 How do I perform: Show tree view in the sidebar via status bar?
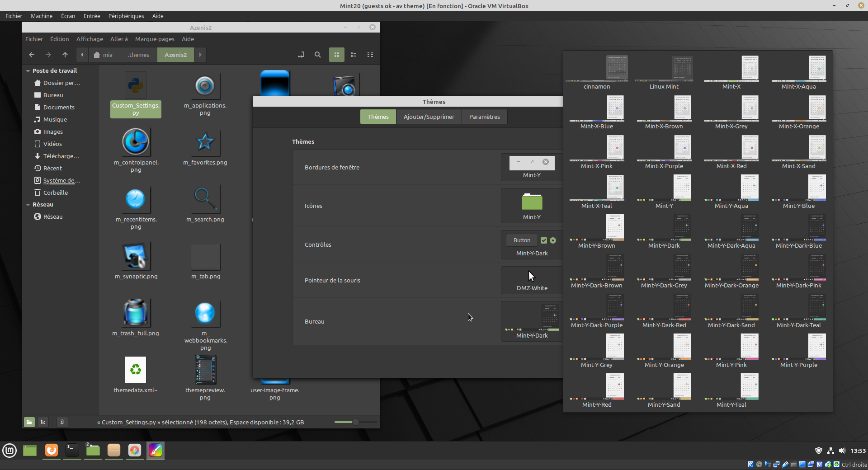point(43,422)
